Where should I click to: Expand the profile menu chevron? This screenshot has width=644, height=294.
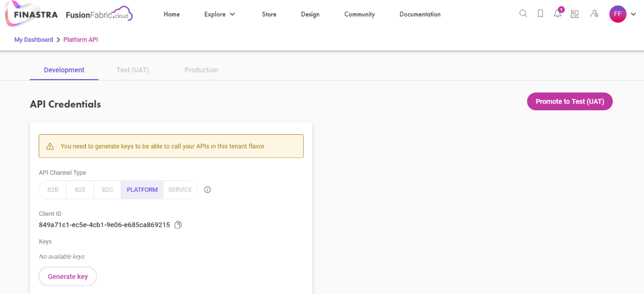pos(633,14)
